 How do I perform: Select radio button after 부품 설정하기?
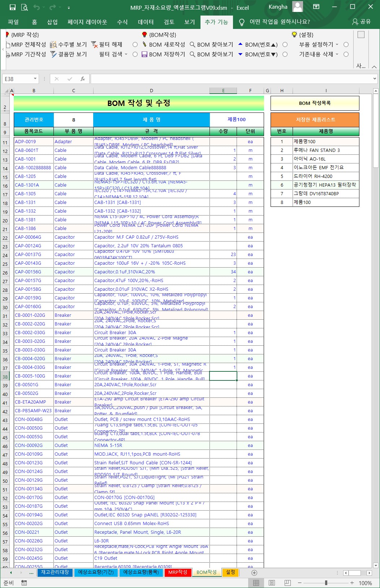(346, 44)
